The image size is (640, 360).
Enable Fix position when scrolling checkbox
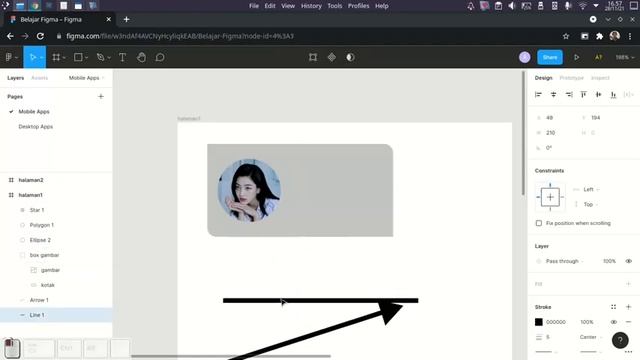tap(539, 223)
